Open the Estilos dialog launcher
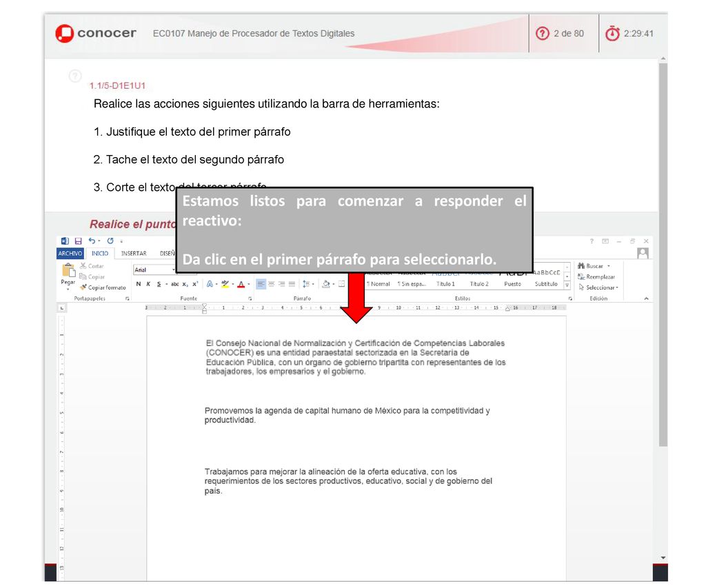The height and width of the screenshot is (588, 706). tap(570, 298)
